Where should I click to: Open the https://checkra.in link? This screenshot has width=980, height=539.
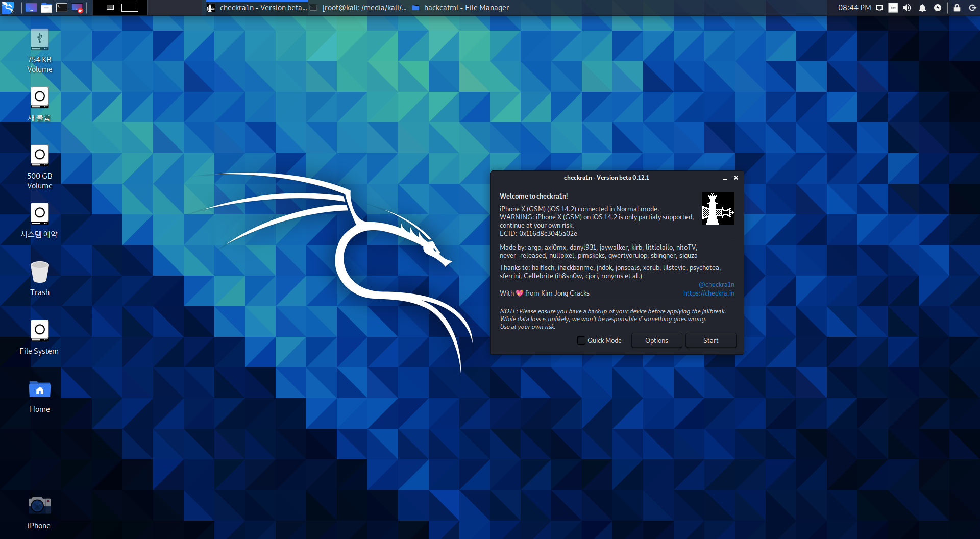coord(709,293)
